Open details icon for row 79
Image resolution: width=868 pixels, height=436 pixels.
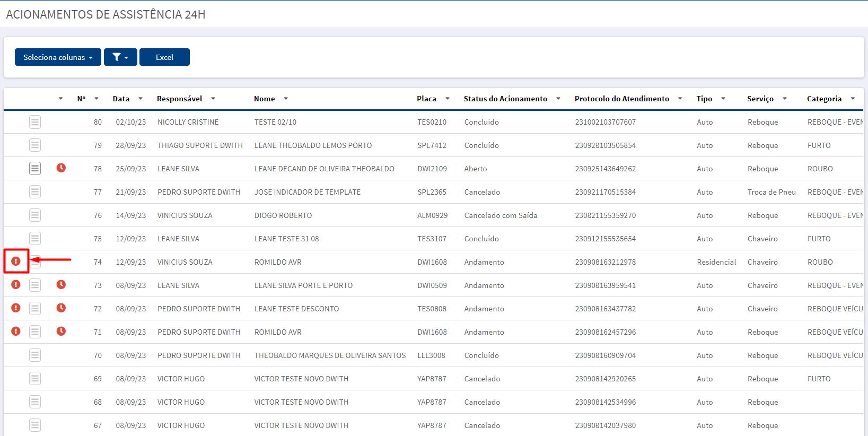pos(35,145)
